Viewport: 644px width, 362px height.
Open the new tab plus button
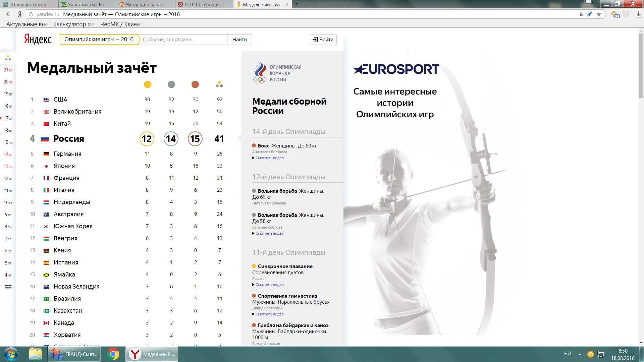pyautogui.click(x=297, y=4)
